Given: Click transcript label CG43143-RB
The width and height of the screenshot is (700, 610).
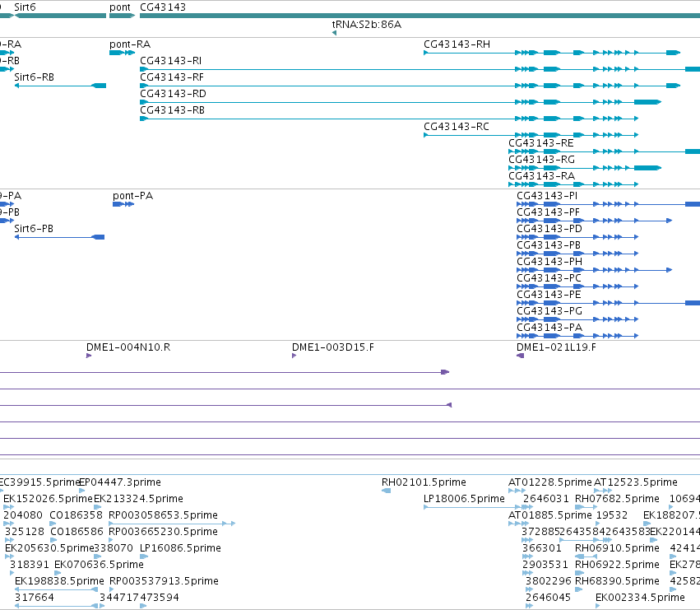Looking at the screenshot, I should (x=172, y=110).
